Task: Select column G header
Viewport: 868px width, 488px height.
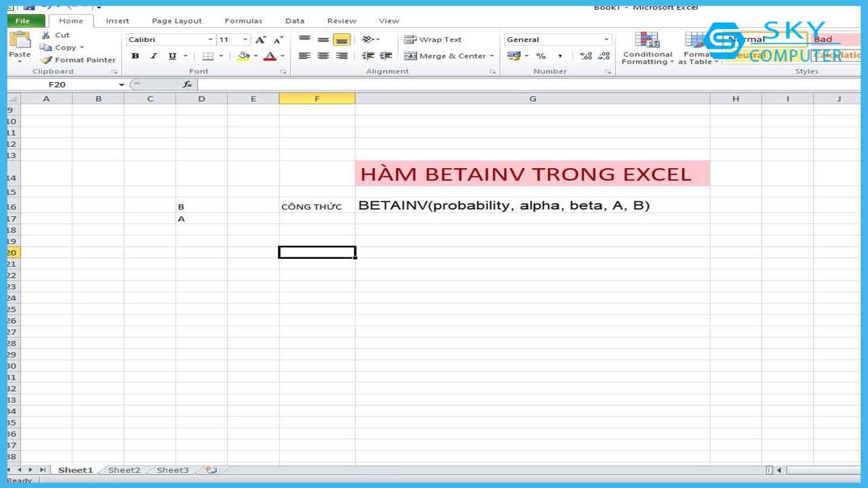Action: (x=532, y=99)
